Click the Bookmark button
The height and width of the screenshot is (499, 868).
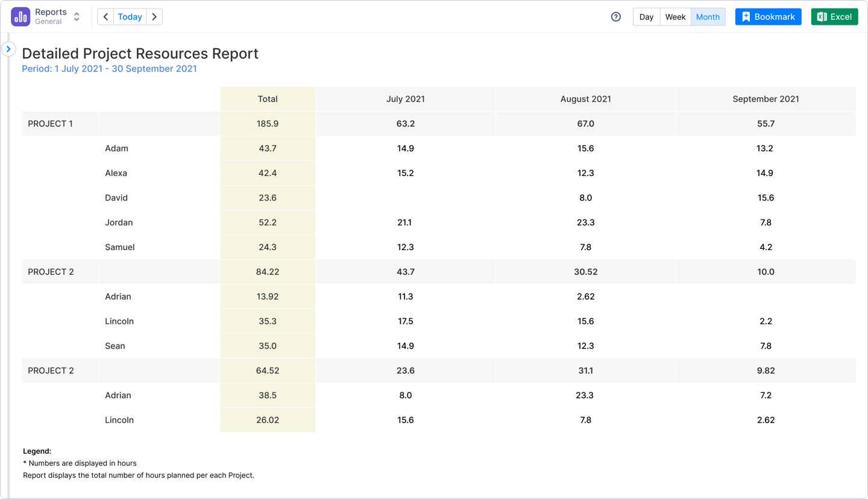(768, 17)
